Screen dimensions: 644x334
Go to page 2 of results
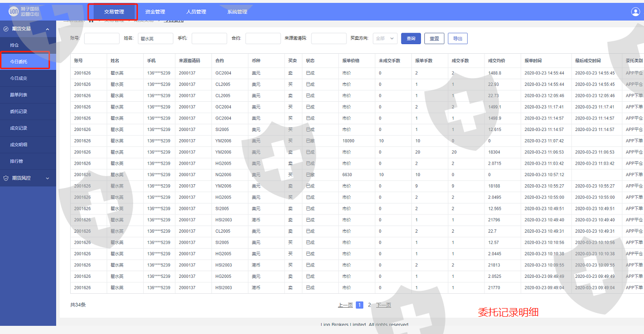(370, 305)
